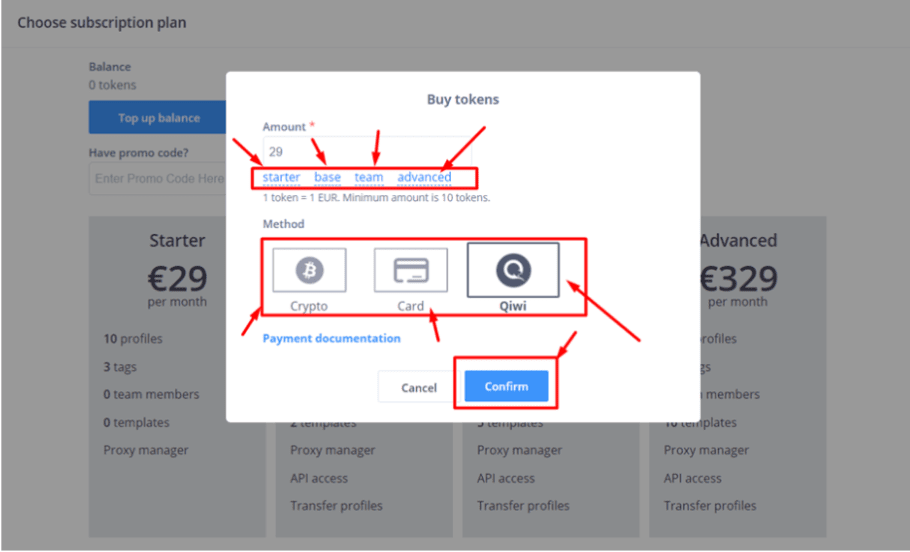910x552 pixels.
Task: Focus the Amount input field
Action: (x=367, y=151)
